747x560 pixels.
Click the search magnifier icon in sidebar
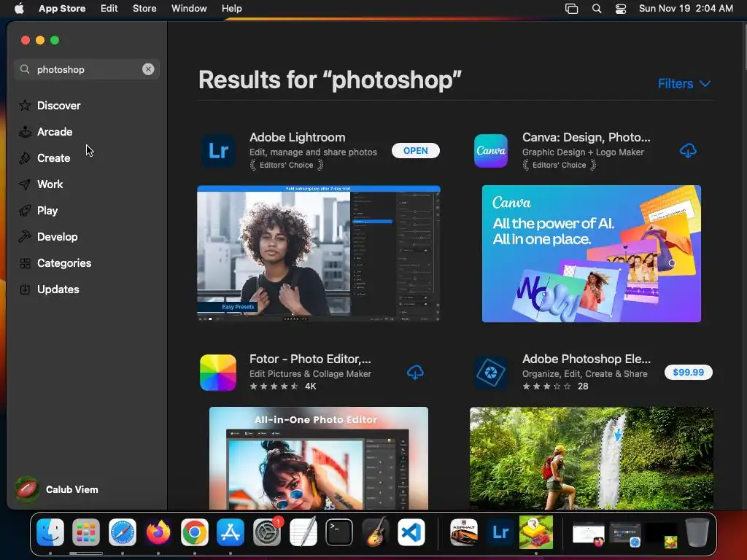(25, 69)
